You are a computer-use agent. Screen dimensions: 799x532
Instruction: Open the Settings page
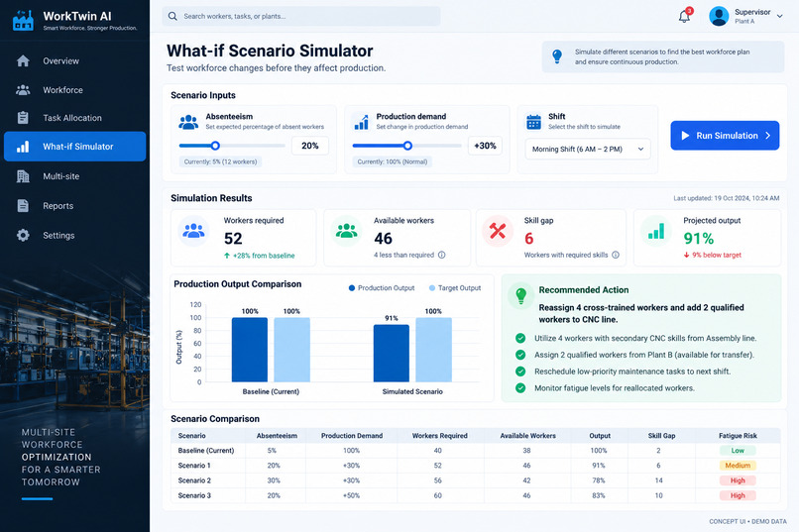75,235
